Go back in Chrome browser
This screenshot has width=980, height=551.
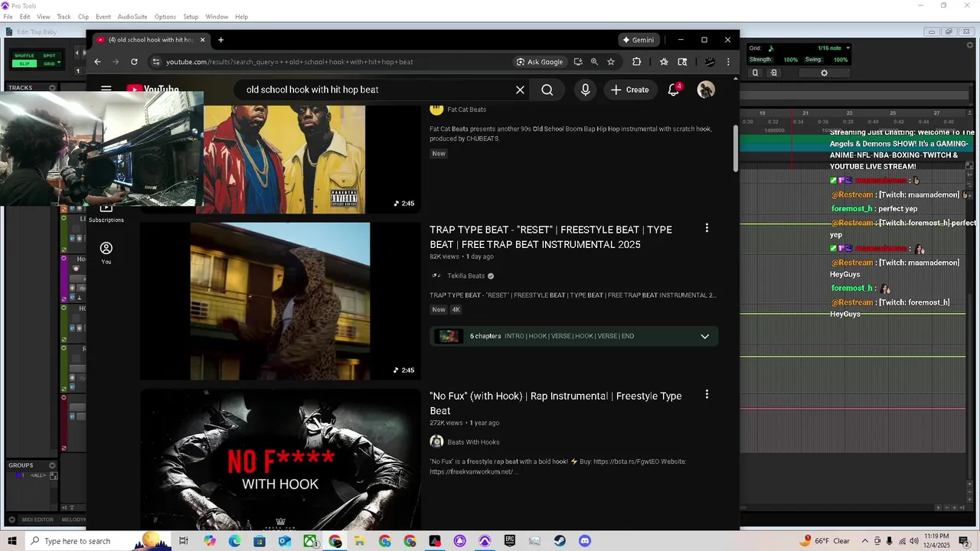coord(97,62)
